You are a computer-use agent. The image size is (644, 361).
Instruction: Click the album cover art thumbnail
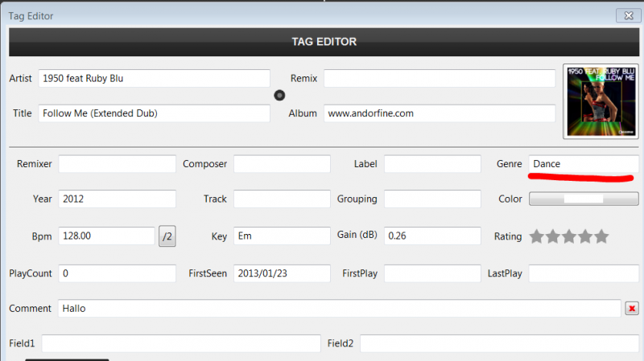click(x=601, y=101)
